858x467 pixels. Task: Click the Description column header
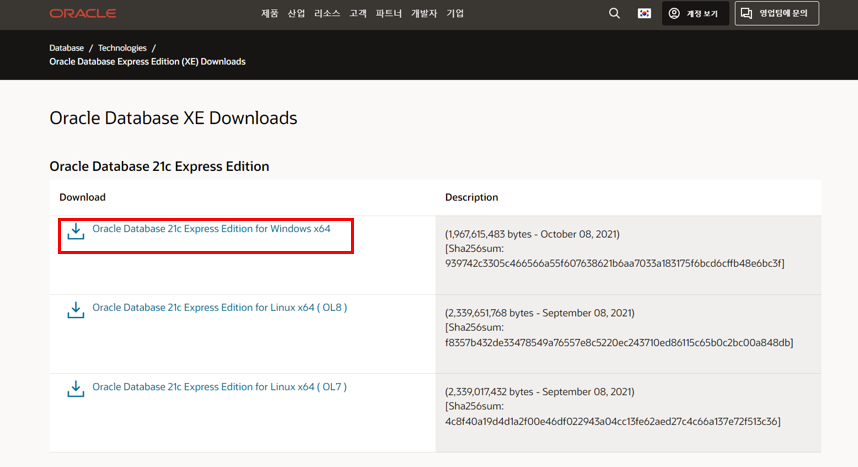coord(472,197)
